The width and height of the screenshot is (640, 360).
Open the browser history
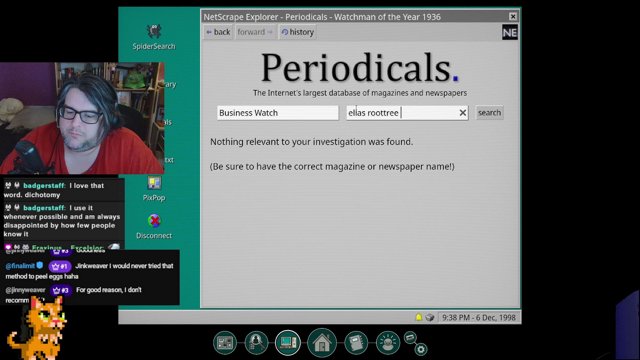298,32
